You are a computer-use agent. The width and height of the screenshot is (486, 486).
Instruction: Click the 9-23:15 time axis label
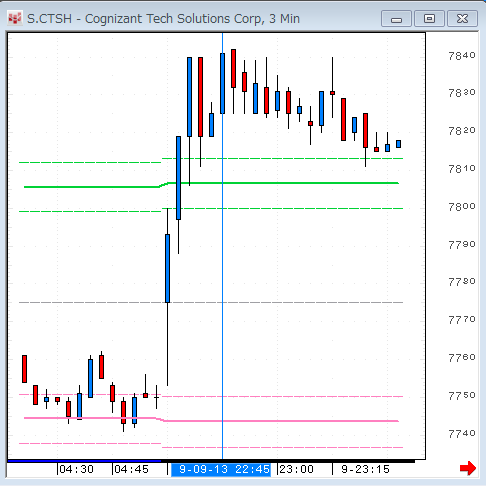(x=365, y=469)
